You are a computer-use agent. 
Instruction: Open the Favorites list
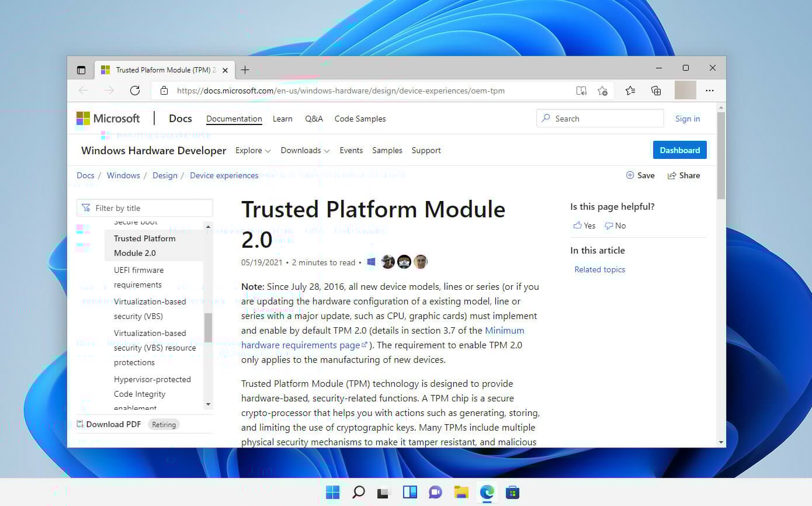pos(630,91)
